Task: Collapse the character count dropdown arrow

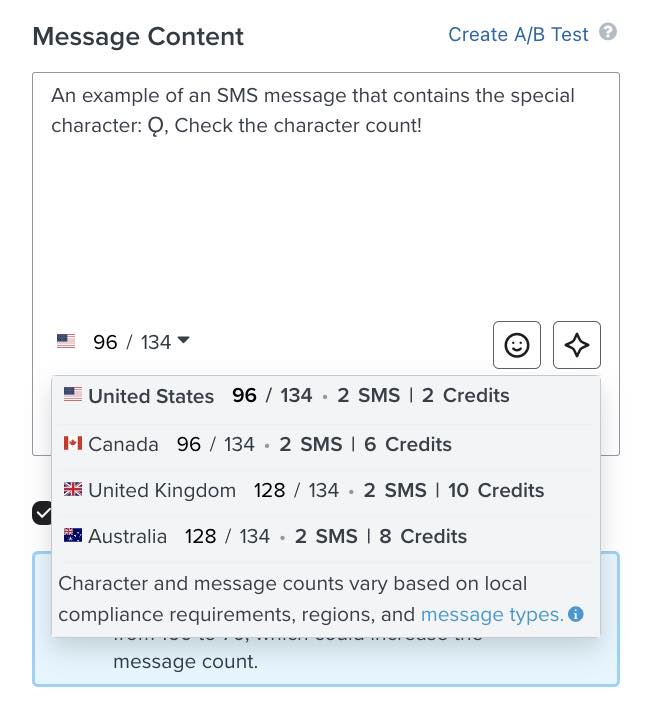Action: pos(183,342)
